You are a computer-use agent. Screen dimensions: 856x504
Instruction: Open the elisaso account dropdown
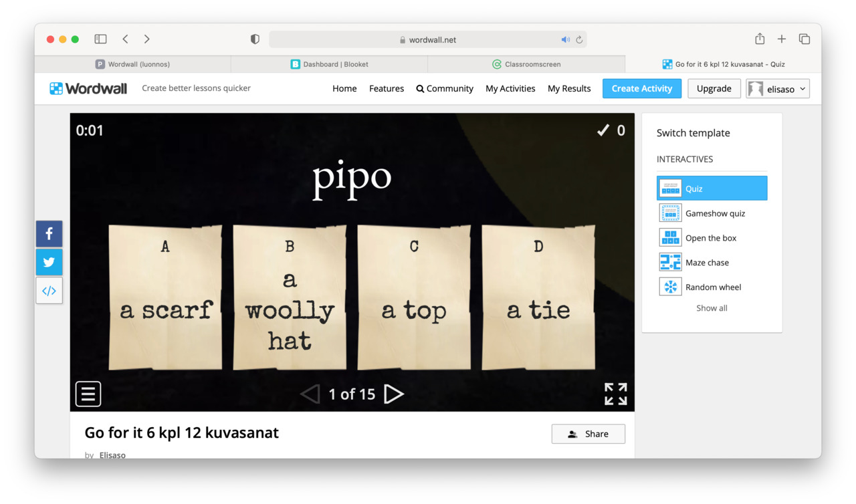tap(778, 89)
